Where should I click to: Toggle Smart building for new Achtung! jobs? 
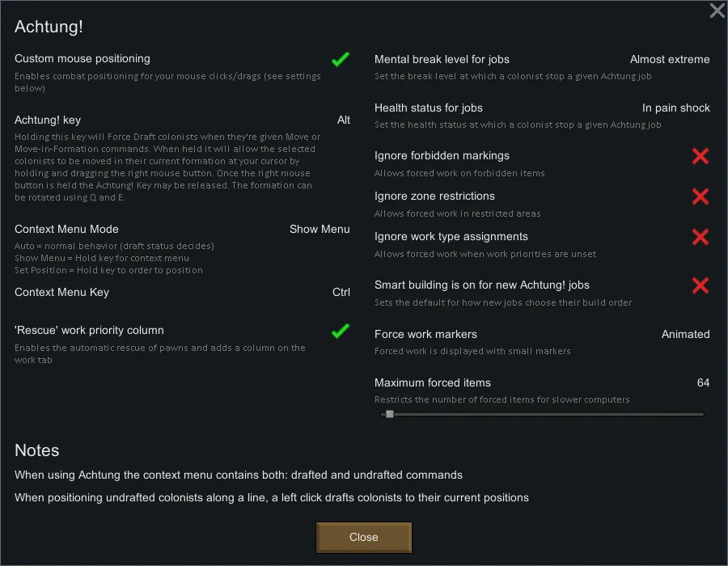(700, 285)
